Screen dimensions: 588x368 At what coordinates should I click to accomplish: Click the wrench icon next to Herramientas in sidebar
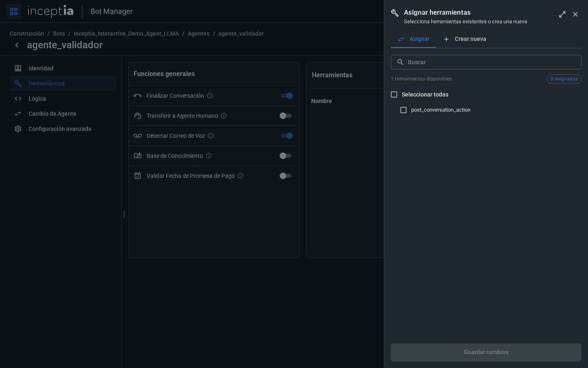tap(18, 83)
